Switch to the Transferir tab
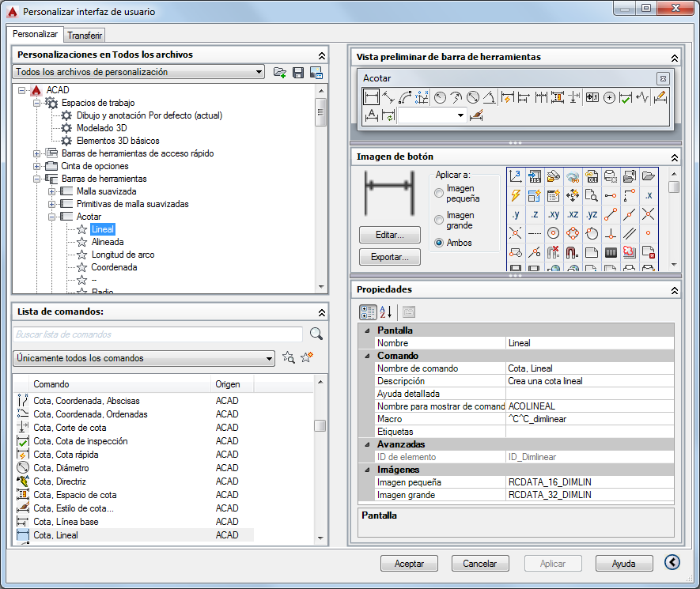Viewport: 700px width, 589px height. [85, 36]
